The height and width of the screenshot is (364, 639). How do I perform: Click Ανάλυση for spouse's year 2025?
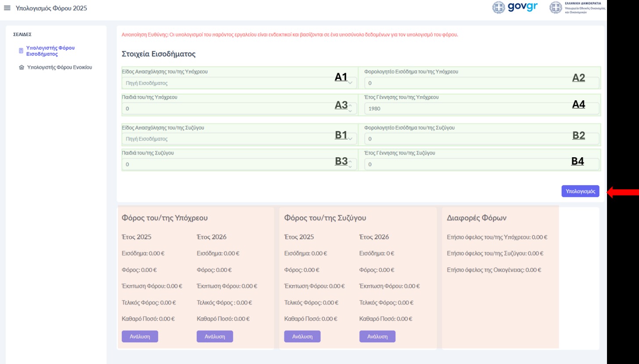302,336
